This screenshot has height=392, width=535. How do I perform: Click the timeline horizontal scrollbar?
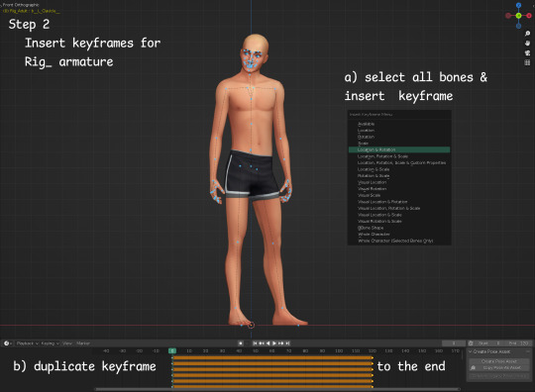(x=277, y=389)
